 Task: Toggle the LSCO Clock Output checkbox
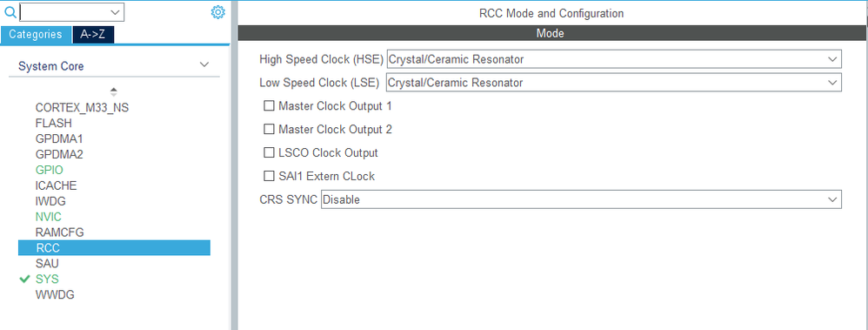tap(269, 152)
